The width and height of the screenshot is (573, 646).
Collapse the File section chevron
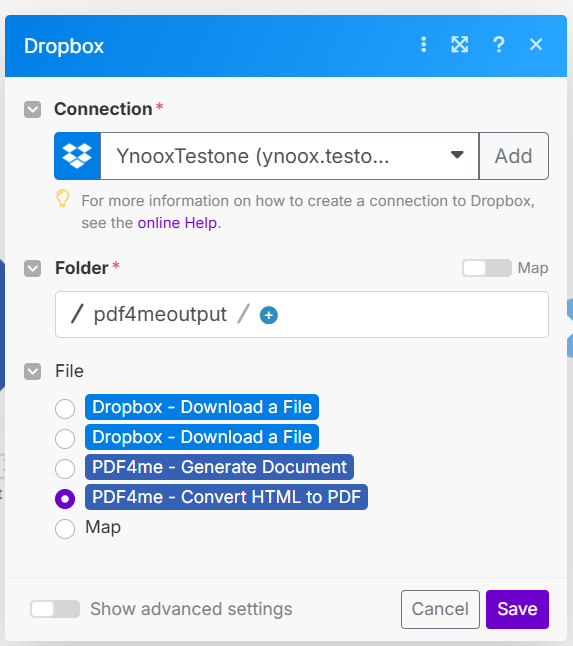[x=33, y=371]
